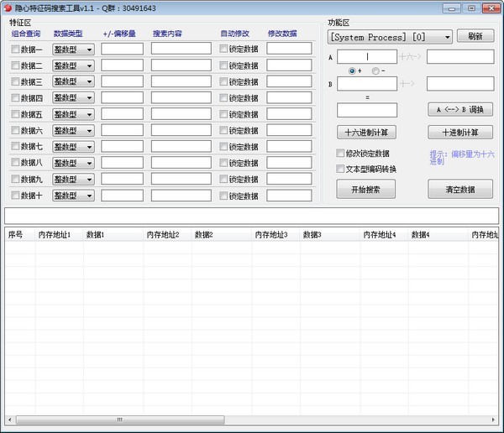The image size is (504, 433).
Task: Click the red app icon in title bar
Action: [x=8, y=8]
